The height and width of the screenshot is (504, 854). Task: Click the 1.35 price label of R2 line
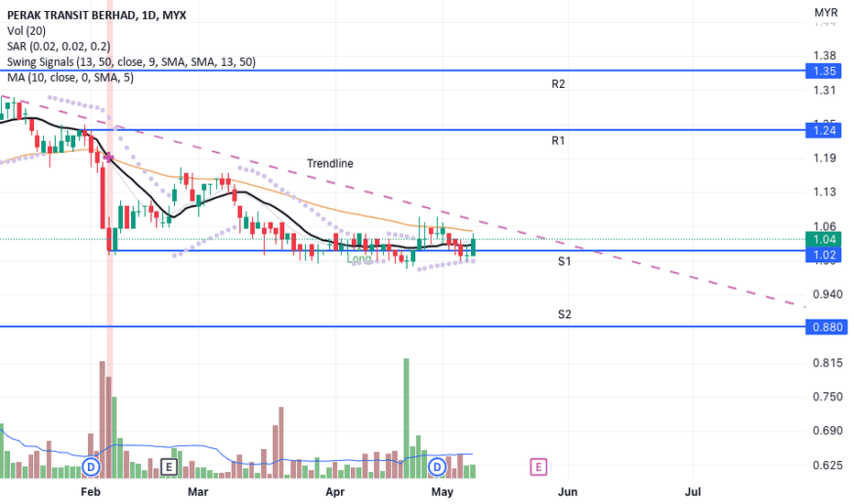click(824, 71)
